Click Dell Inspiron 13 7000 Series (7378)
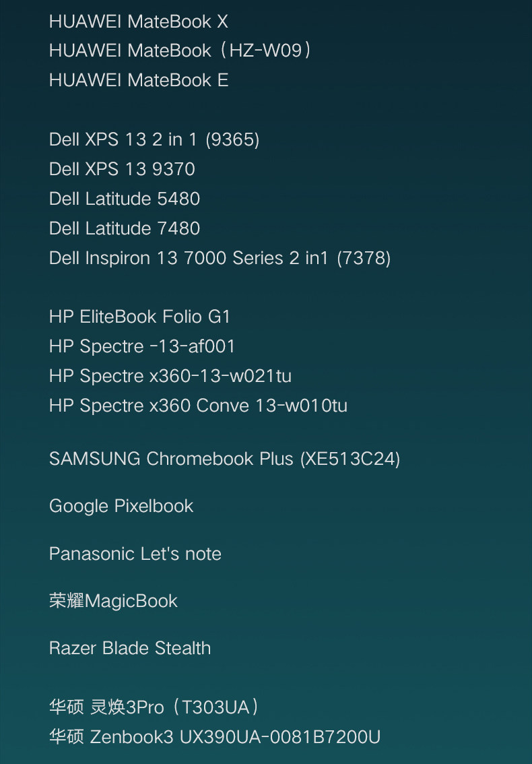The image size is (532, 764). 220,258
